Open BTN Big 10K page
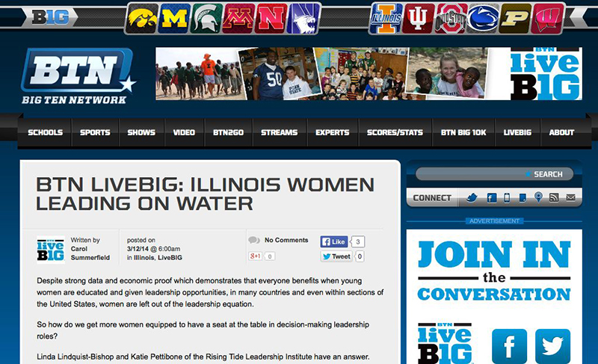 pyautogui.click(x=463, y=132)
